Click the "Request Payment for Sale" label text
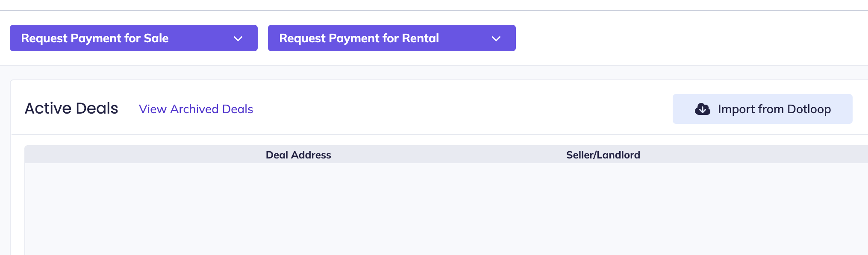 [x=95, y=38]
